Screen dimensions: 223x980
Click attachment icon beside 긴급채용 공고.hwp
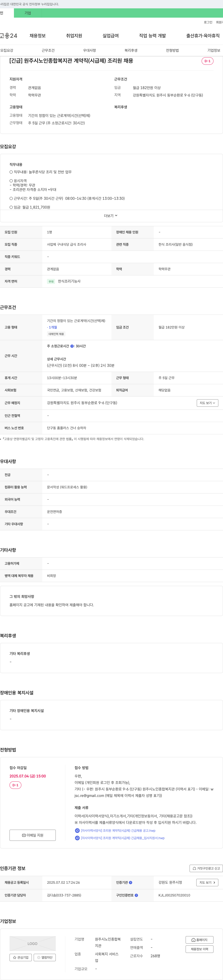coord(77,831)
